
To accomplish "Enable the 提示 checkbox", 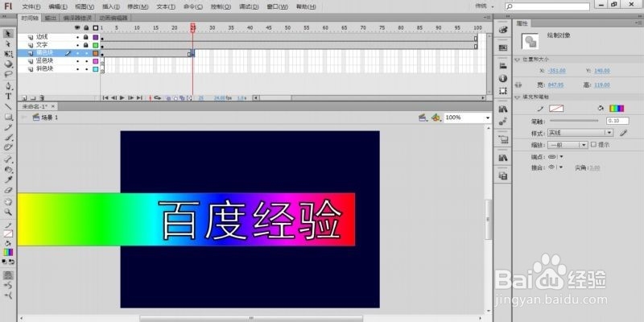I will pos(593,145).
